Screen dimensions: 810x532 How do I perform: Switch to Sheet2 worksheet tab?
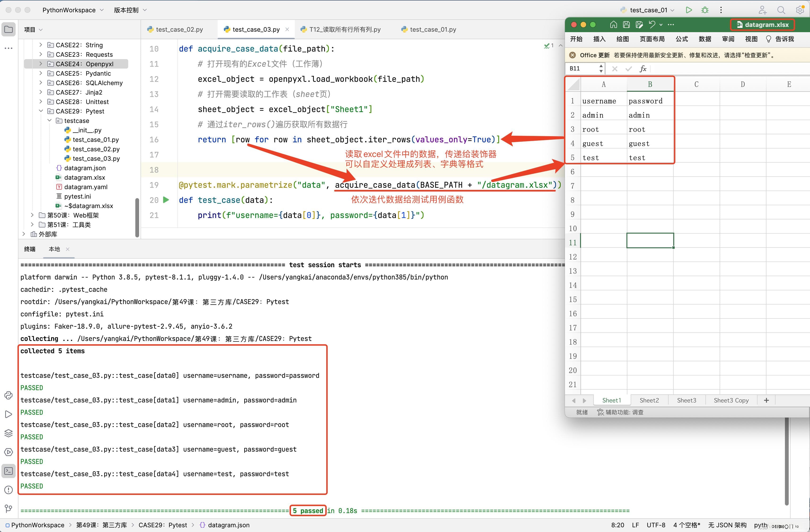pos(649,400)
